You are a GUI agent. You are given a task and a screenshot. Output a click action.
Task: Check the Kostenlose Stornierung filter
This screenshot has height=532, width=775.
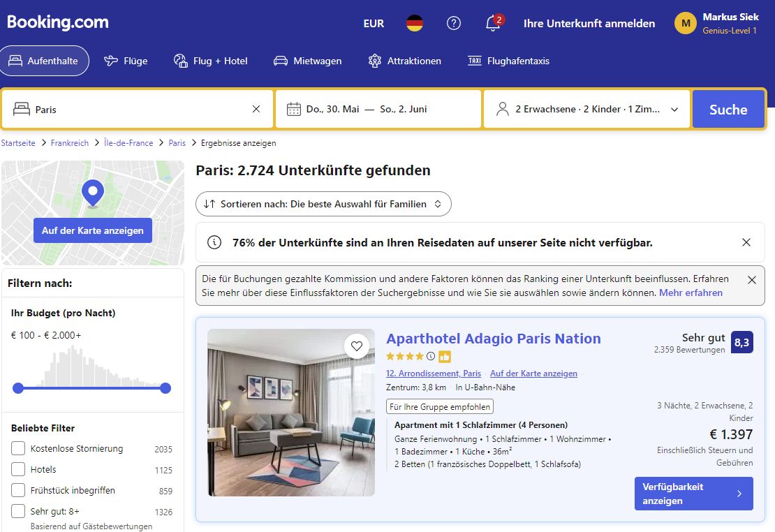[18, 448]
